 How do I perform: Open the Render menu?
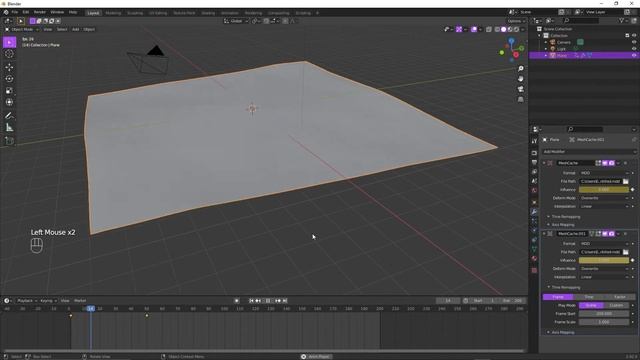[40, 12]
